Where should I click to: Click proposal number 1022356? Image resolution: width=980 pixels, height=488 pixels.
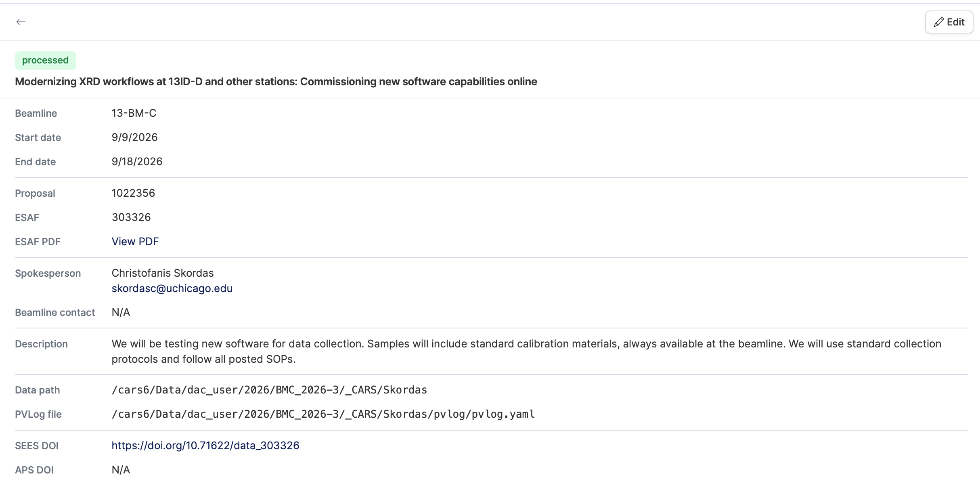(134, 193)
